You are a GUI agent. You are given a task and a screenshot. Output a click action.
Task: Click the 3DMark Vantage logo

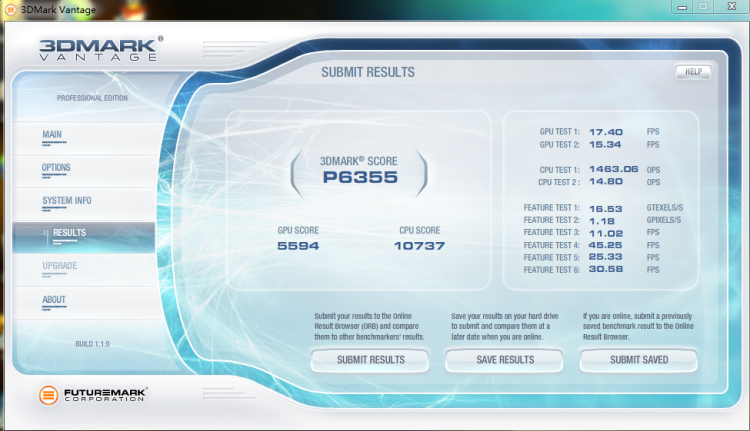pos(101,49)
